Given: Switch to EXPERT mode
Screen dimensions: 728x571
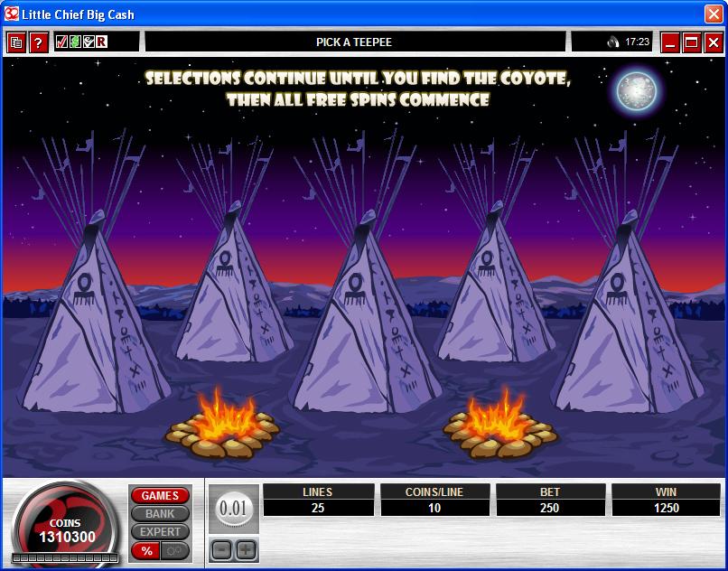Looking at the screenshot, I should point(160,531).
